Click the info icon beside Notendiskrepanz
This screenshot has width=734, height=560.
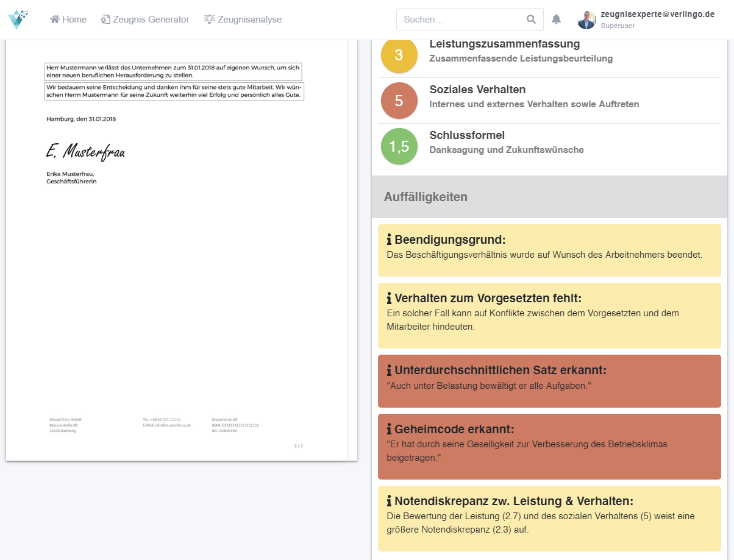(x=389, y=501)
